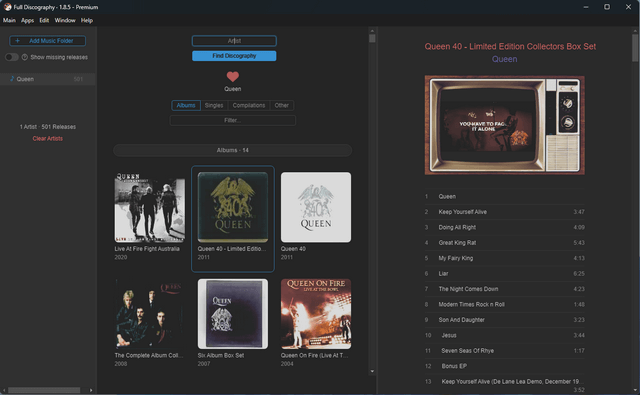Click the sidebar horizontal scrollbar right arrow
Image resolution: width=640 pixels, height=395 pixels.
(91, 391)
